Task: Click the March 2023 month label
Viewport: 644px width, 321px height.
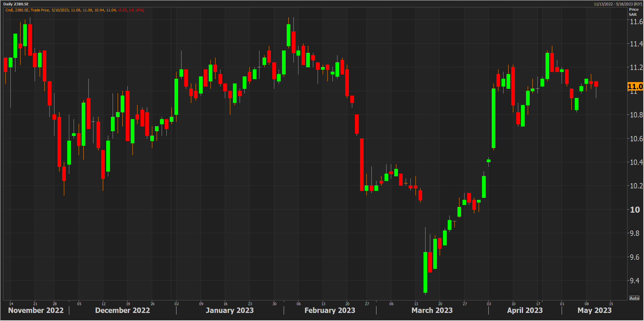Action: pyautogui.click(x=432, y=310)
